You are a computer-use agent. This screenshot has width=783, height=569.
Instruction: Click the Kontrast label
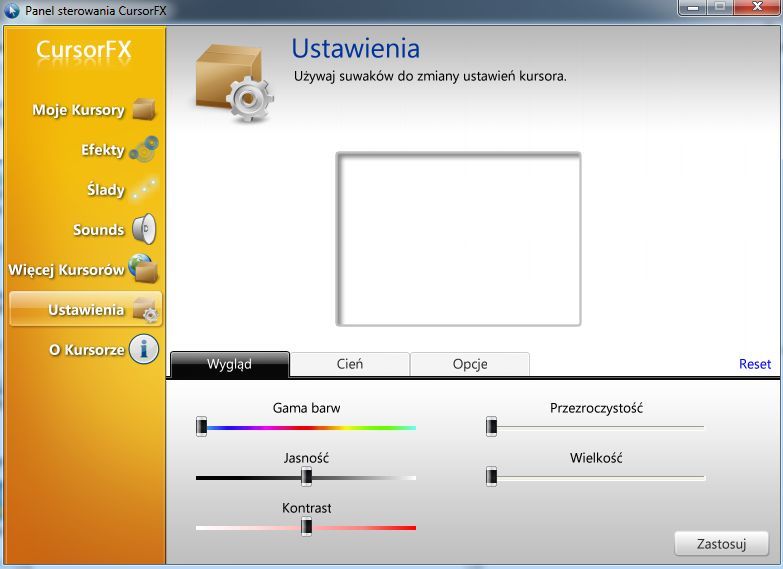coord(307,508)
